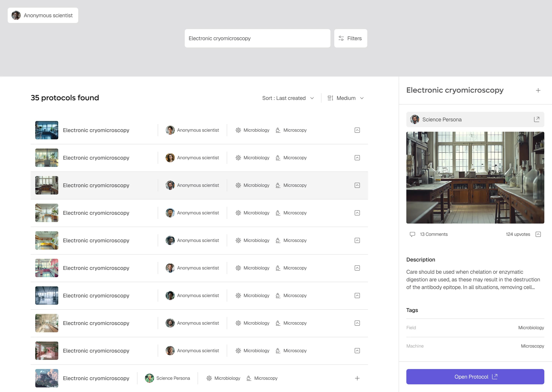Open Anonymous scientist user menu at top-left
Image resolution: width=552 pixels, height=392 pixels.
43,15
